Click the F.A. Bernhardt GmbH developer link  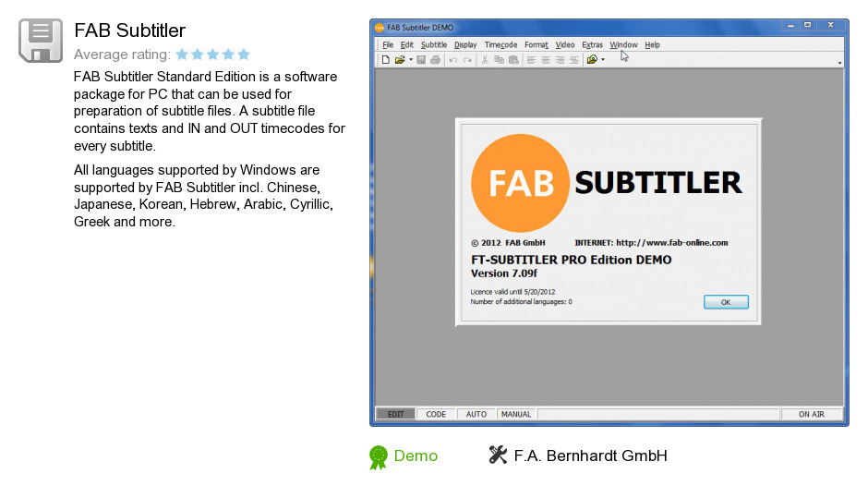click(x=591, y=455)
